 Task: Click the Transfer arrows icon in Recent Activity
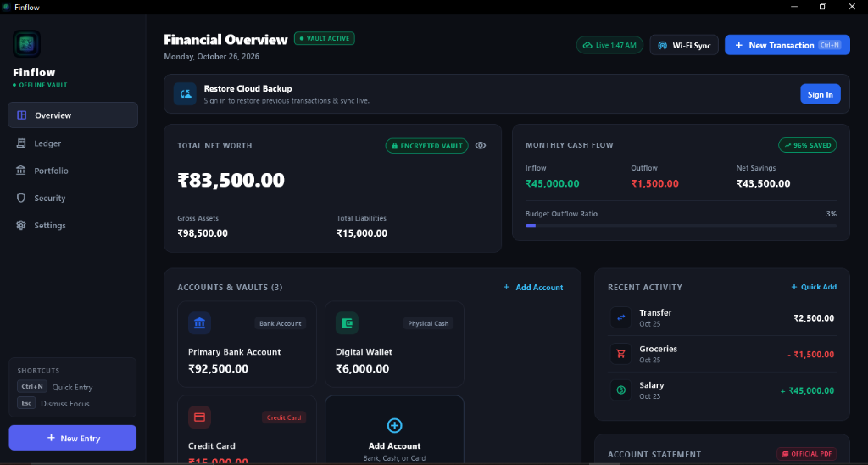point(620,317)
